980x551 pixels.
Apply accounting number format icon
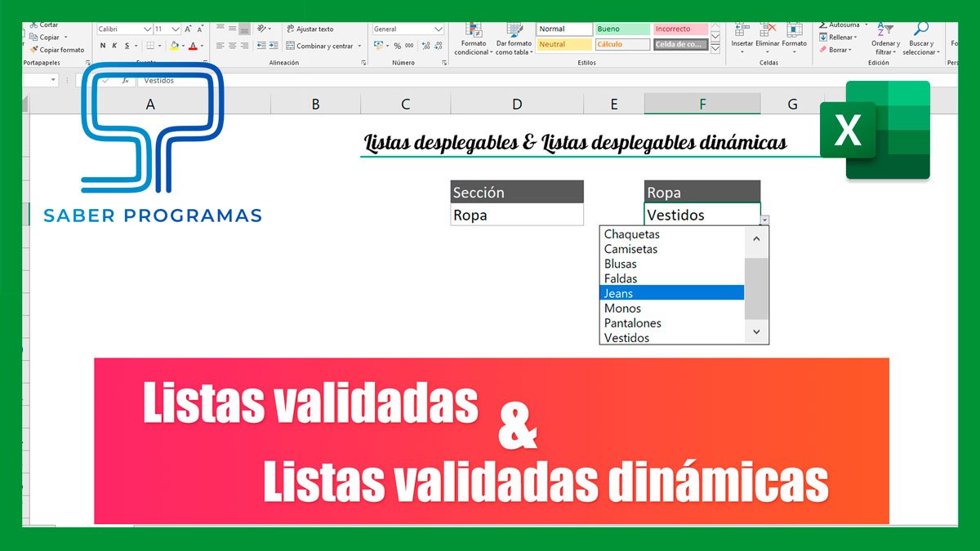pos(379,46)
